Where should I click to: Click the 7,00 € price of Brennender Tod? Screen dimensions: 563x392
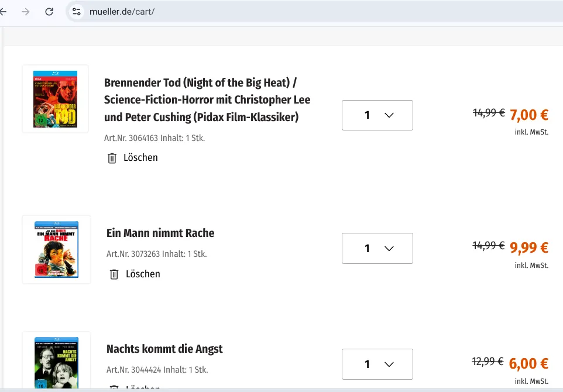click(528, 115)
